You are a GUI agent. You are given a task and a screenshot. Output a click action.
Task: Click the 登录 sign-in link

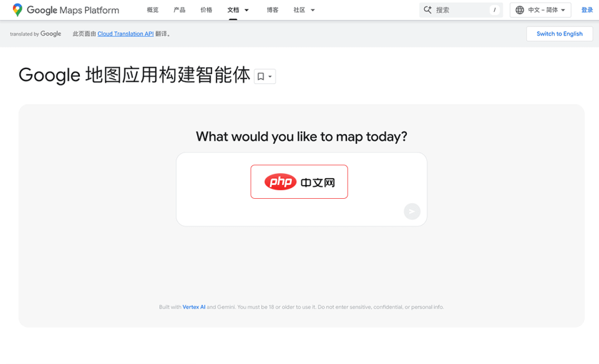587,10
